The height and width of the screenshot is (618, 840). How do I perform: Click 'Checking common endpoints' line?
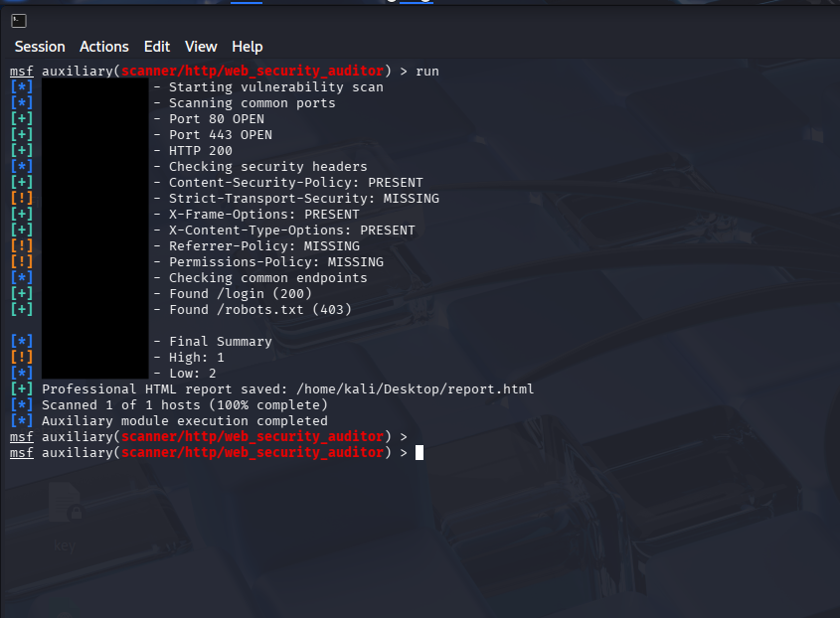point(267,278)
